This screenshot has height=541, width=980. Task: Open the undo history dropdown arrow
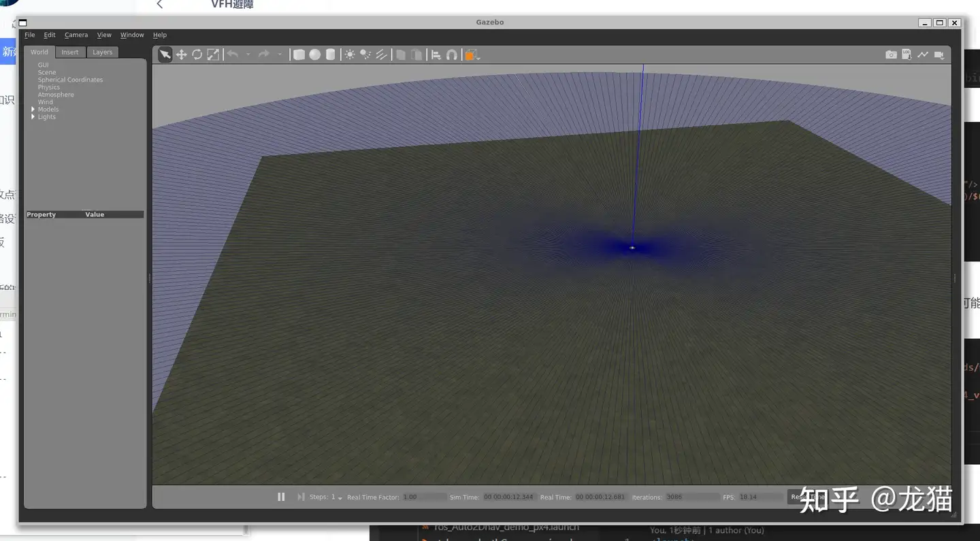[x=248, y=54]
